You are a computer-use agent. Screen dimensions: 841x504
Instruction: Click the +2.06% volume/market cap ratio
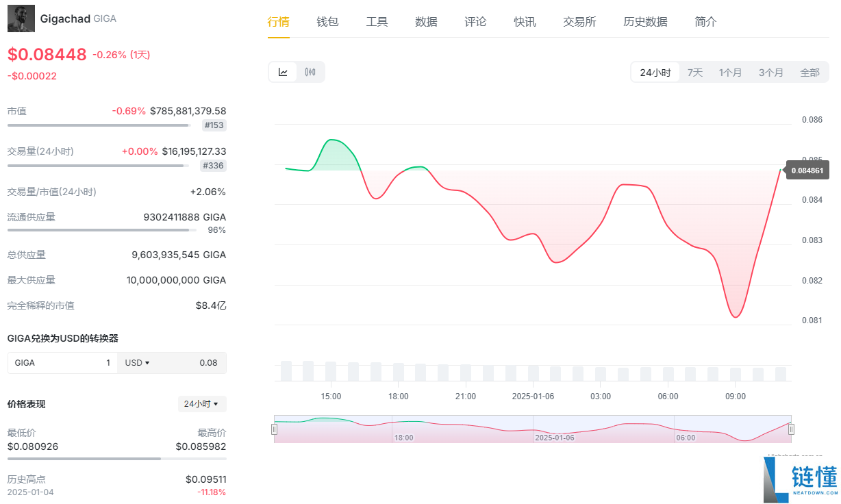tap(208, 192)
